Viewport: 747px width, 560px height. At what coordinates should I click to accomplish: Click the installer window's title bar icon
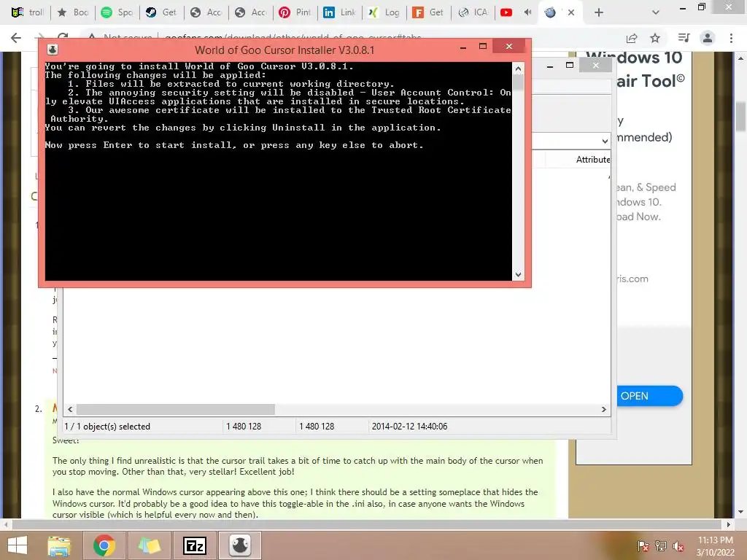(53, 50)
